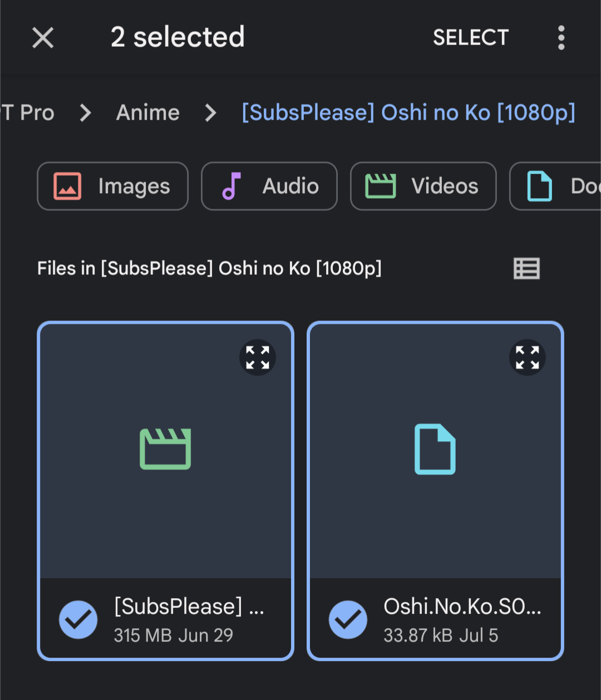Open the SubsPlease Oshi no Ko breadcrumb
This screenshot has width=601, height=700.
(x=409, y=112)
